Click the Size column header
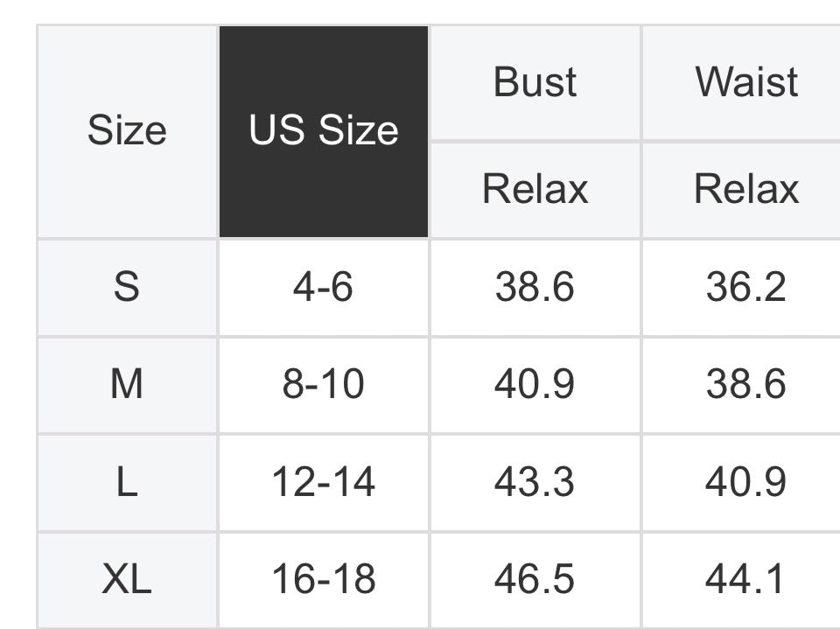The height and width of the screenshot is (629, 840). (x=127, y=131)
